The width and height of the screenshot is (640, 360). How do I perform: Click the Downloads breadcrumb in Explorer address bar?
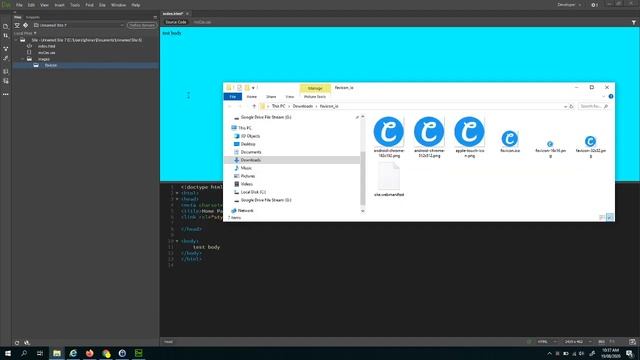pos(302,106)
